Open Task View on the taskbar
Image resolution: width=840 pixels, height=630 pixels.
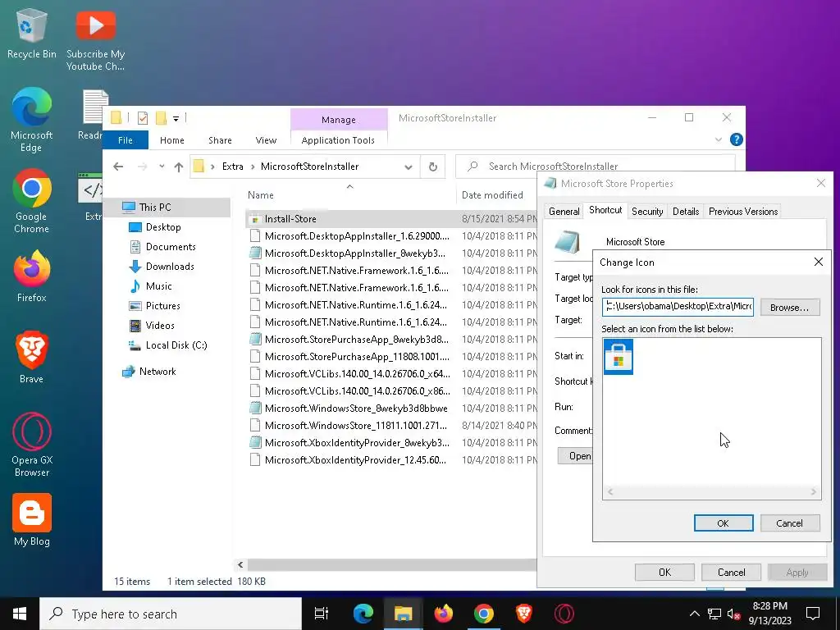(x=322, y=614)
